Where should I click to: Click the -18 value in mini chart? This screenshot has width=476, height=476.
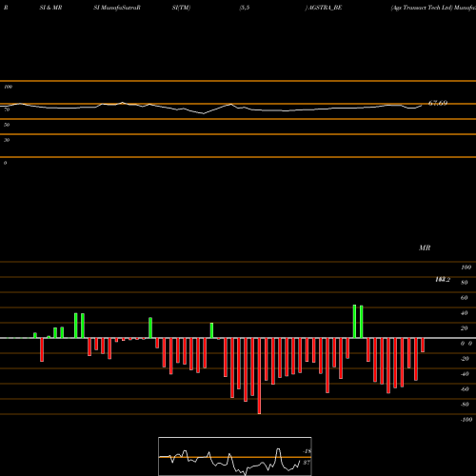pos(307,451)
